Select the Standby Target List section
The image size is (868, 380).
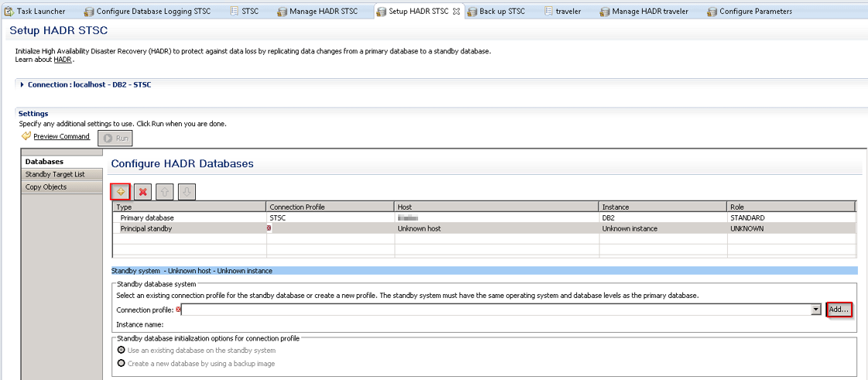55,174
